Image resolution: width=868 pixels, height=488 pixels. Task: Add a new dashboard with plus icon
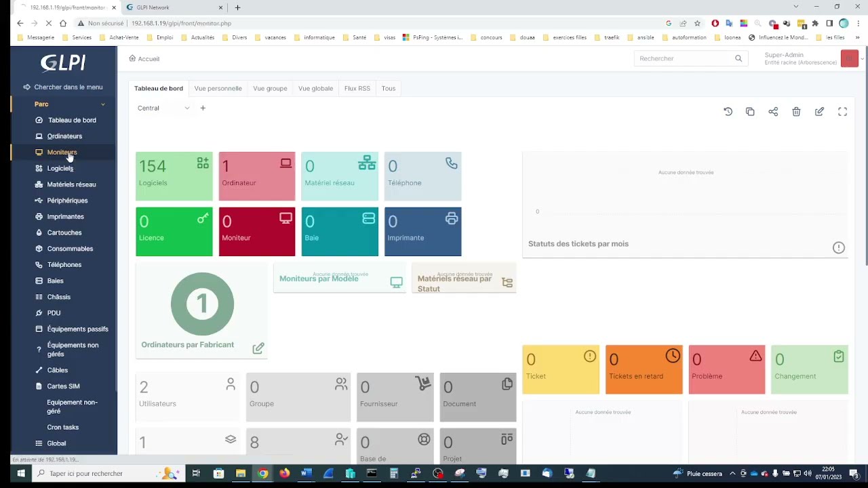[x=202, y=108]
